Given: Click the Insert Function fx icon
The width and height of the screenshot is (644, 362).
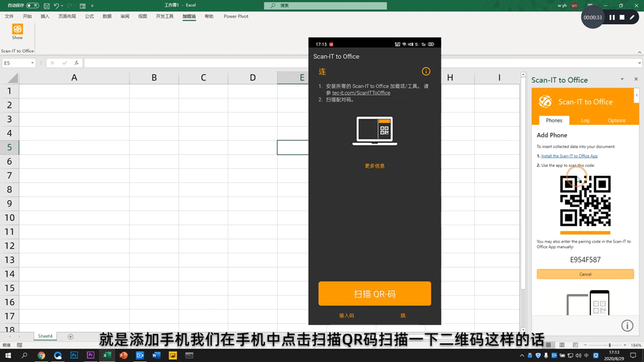Looking at the screenshot, I should pyautogui.click(x=76, y=63).
